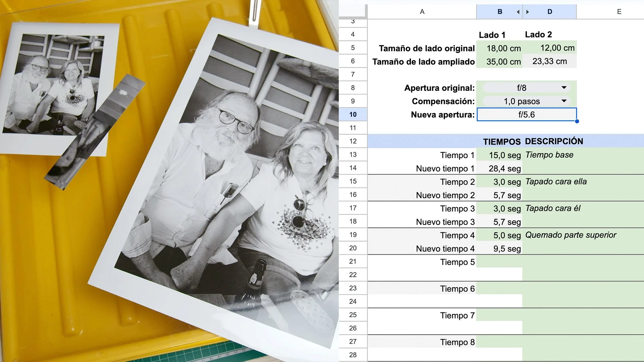Click the Nueva apertura label cell
644x362 pixels.
tap(422, 115)
